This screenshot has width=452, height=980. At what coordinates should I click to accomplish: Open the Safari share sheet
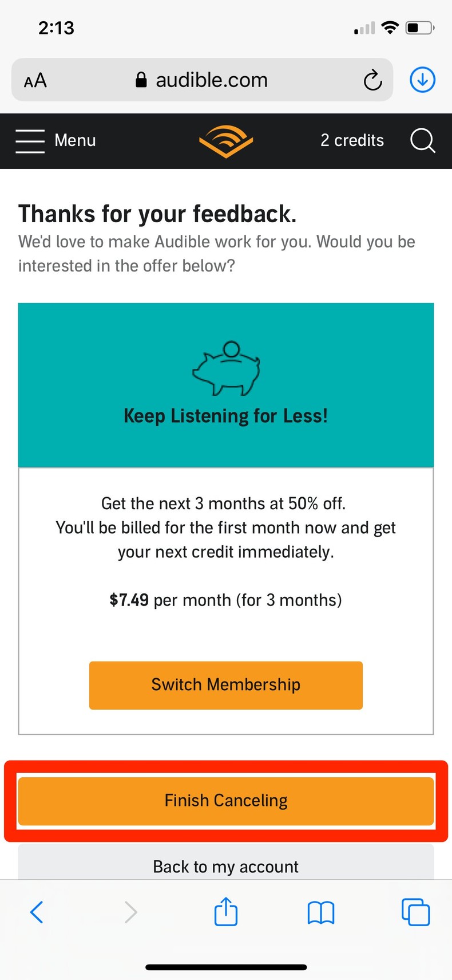click(226, 912)
